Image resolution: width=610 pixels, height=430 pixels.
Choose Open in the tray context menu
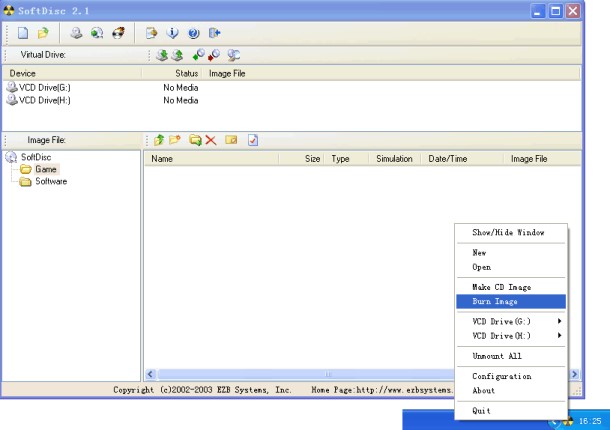(511, 267)
